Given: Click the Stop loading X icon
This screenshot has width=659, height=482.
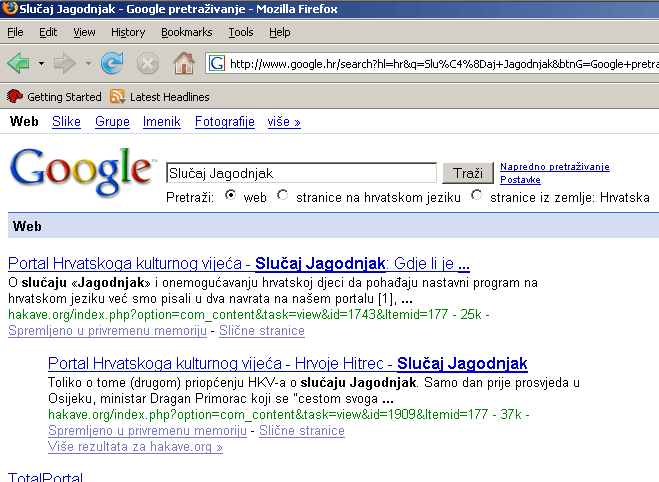Looking at the screenshot, I should click(x=148, y=64).
